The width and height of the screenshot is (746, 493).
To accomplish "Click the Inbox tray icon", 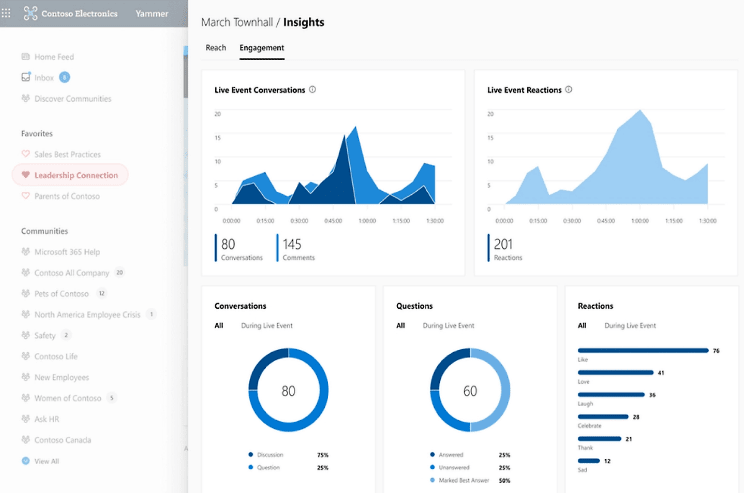I will [26, 77].
